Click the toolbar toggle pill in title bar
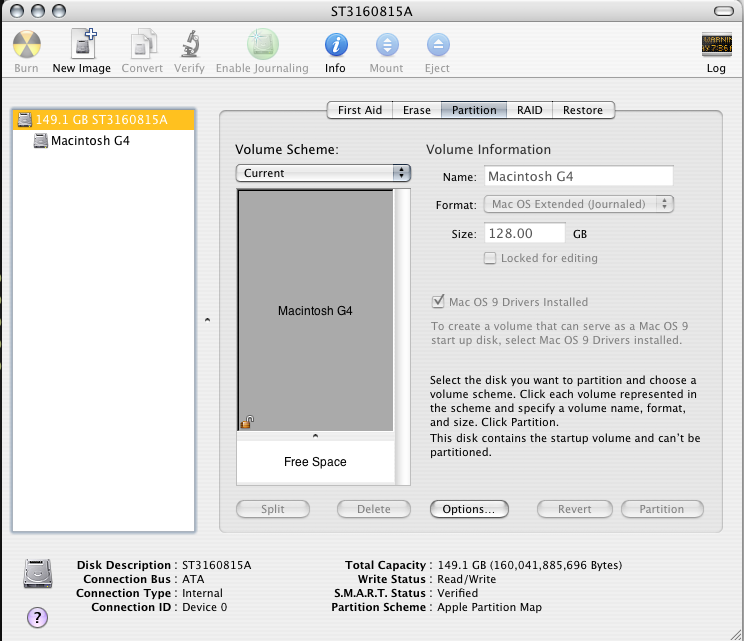 pyautogui.click(x=724, y=11)
